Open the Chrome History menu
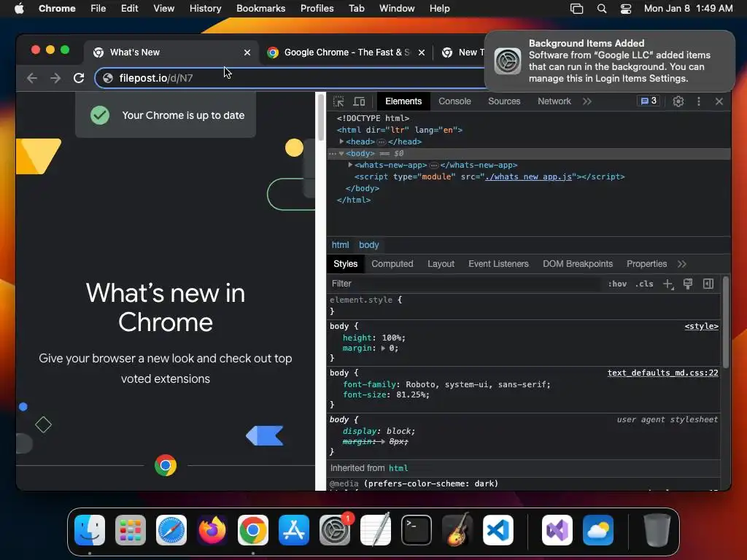This screenshot has height=560, width=747. click(x=205, y=9)
